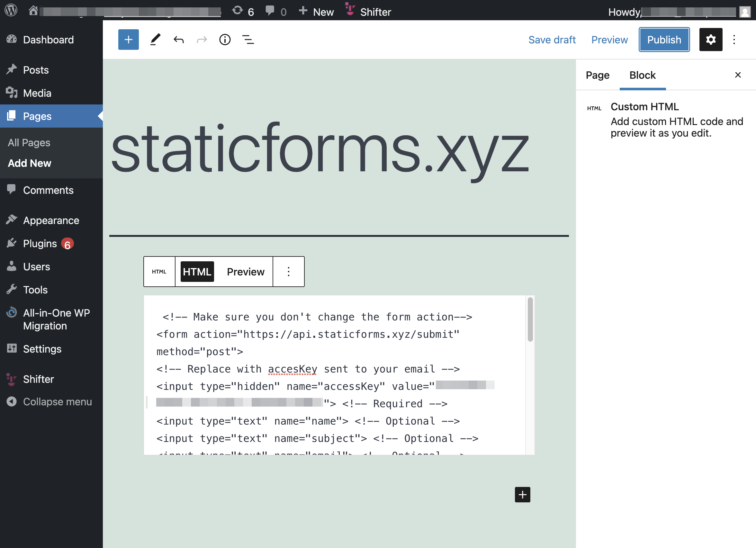This screenshot has width=756, height=548.
Task: Visit site via home icon
Action: [x=33, y=11]
